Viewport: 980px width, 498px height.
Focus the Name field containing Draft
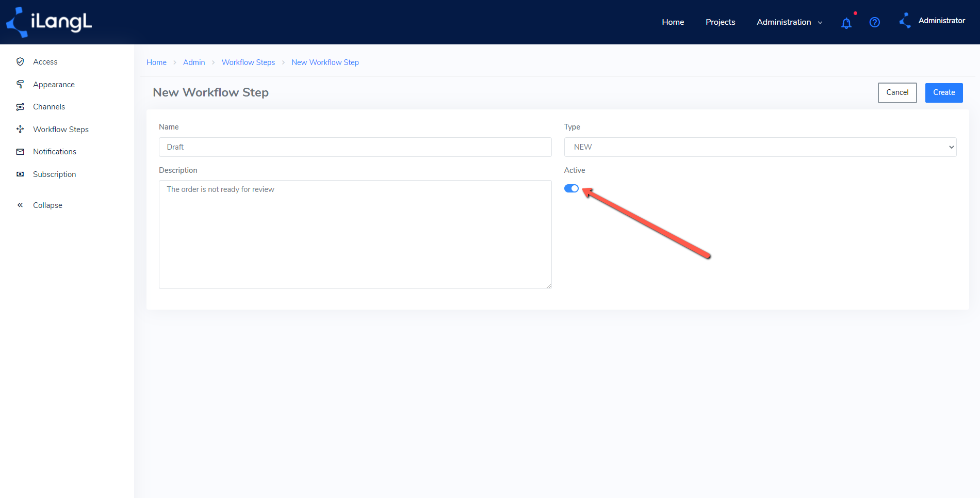click(355, 147)
